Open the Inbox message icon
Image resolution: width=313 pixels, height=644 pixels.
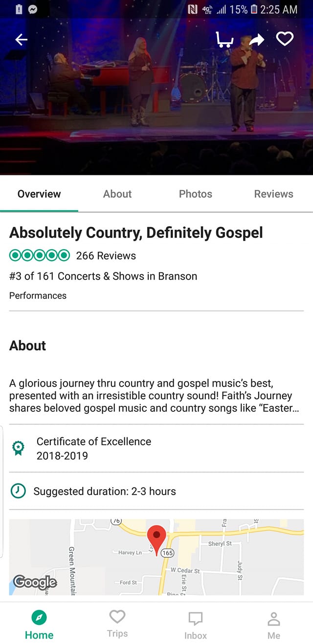196,619
